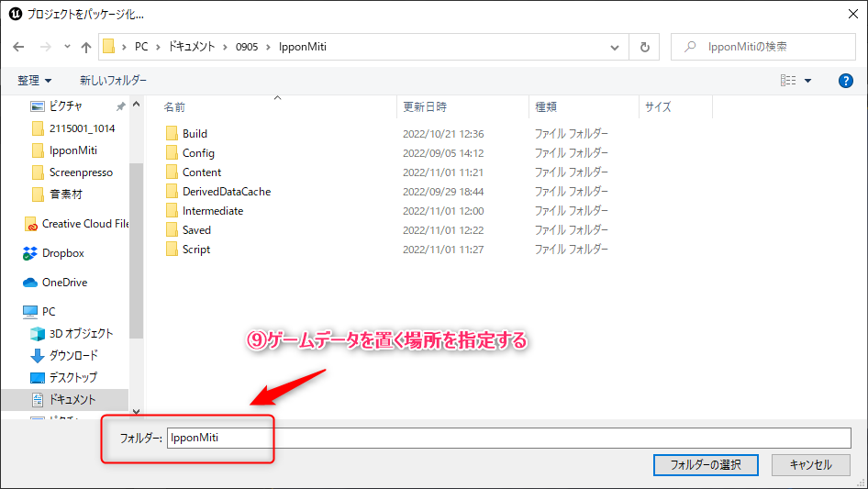Select the DerivedDataCache folder
Screen dimensions: 868x489
coord(226,192)
